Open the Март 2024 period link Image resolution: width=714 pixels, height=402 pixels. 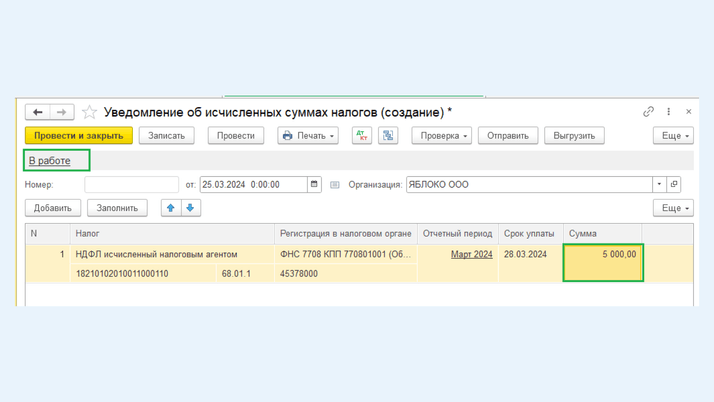[472, 254]
